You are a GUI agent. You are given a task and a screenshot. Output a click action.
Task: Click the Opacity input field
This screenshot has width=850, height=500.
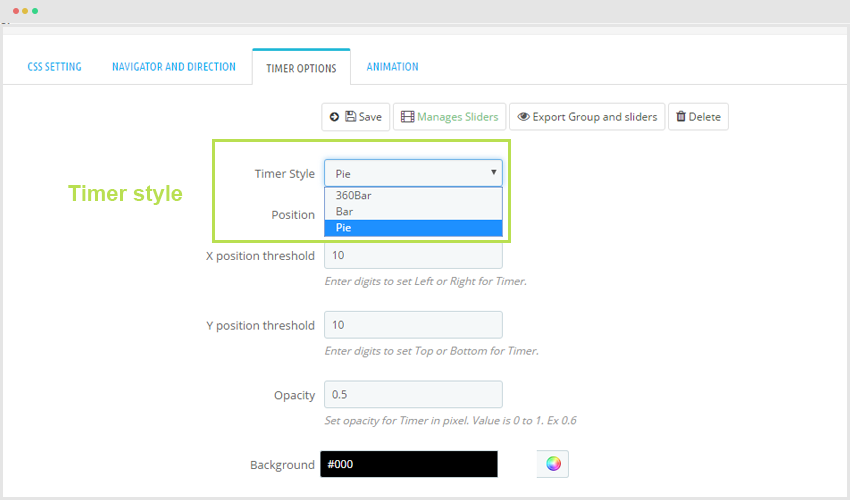(413, 394)
